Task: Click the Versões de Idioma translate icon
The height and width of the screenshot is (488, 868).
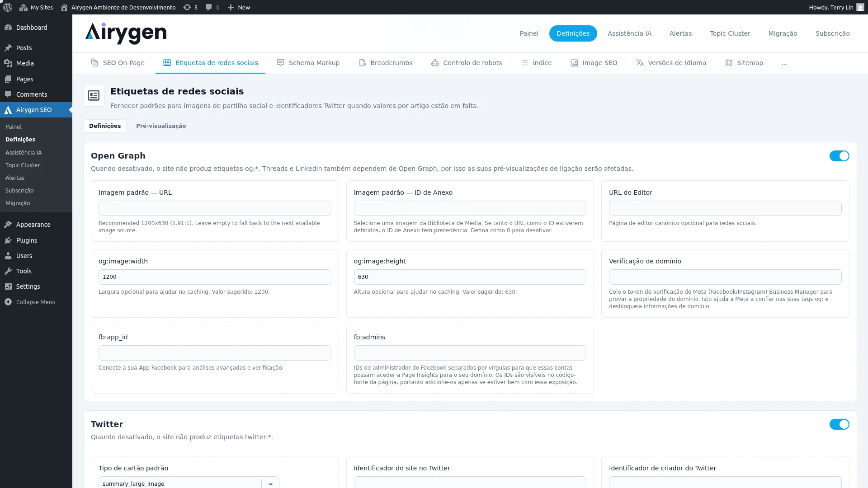Action: (x=640, y=63)
